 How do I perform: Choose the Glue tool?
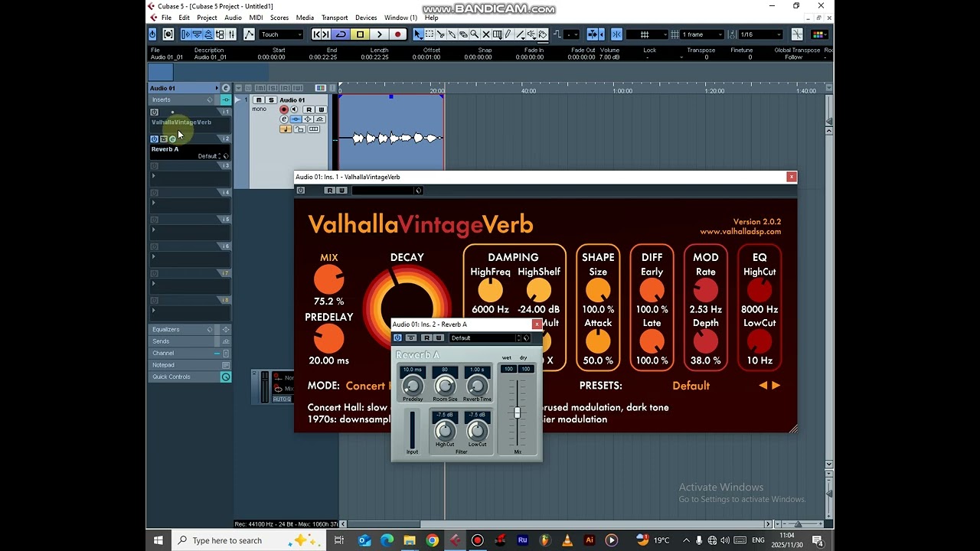[x=452, y=34]
